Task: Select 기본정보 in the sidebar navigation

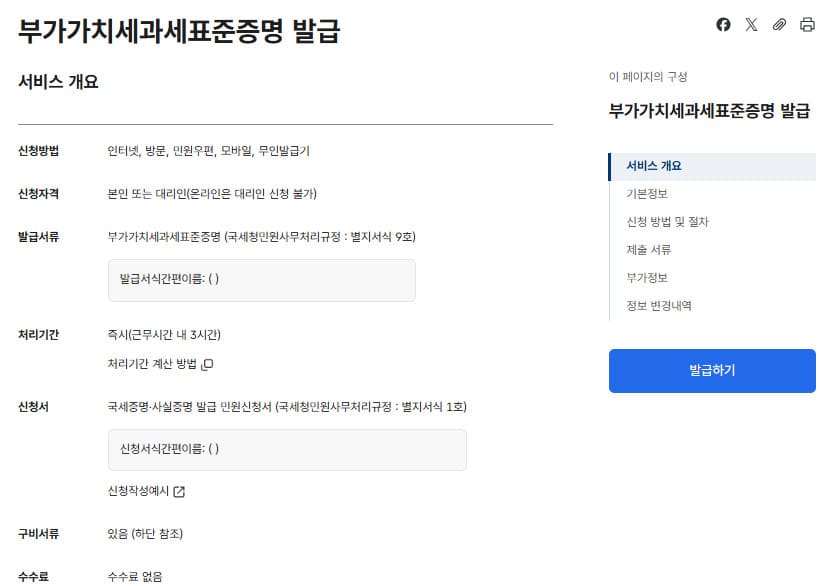Action: (x=649, y=192)
